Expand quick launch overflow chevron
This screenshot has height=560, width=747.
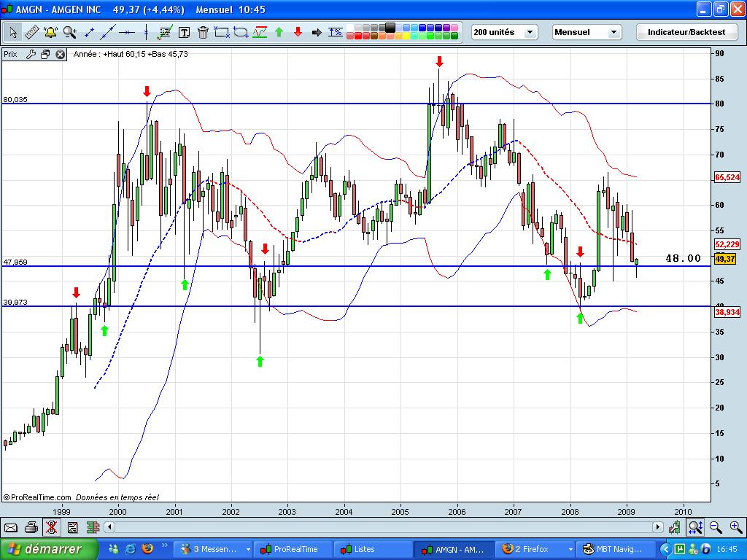(x=165, y=546)
